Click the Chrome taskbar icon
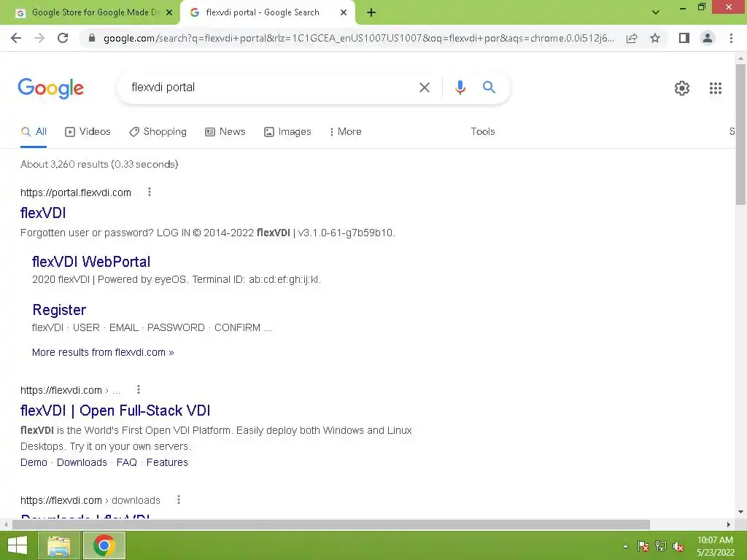This screenshot has height=560, width=747. 104,545
